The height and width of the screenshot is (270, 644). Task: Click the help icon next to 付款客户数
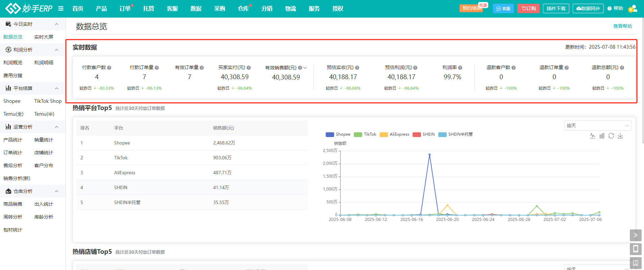(x=109, y=68)
